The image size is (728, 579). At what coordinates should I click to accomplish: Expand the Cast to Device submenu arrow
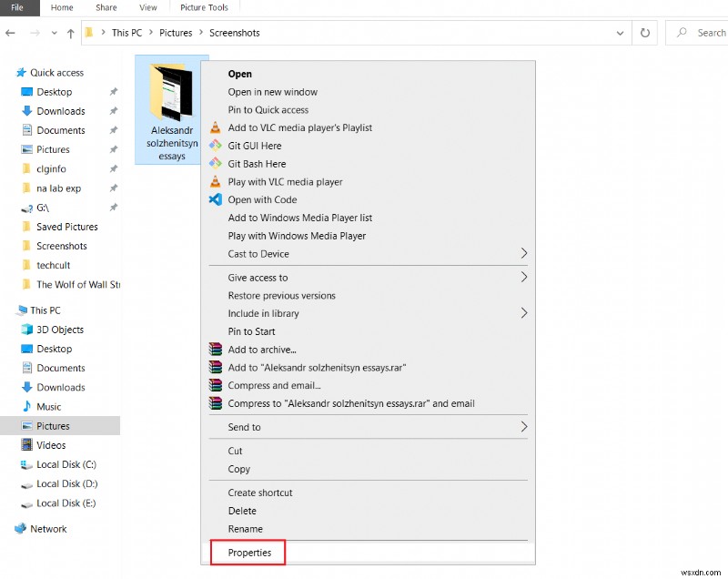click(x=524, y=253)
